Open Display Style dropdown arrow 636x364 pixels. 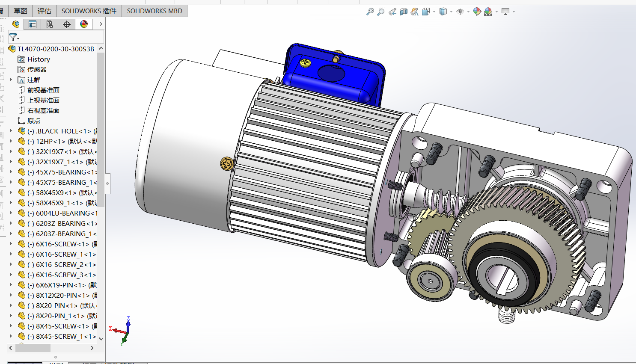(451, 12)
